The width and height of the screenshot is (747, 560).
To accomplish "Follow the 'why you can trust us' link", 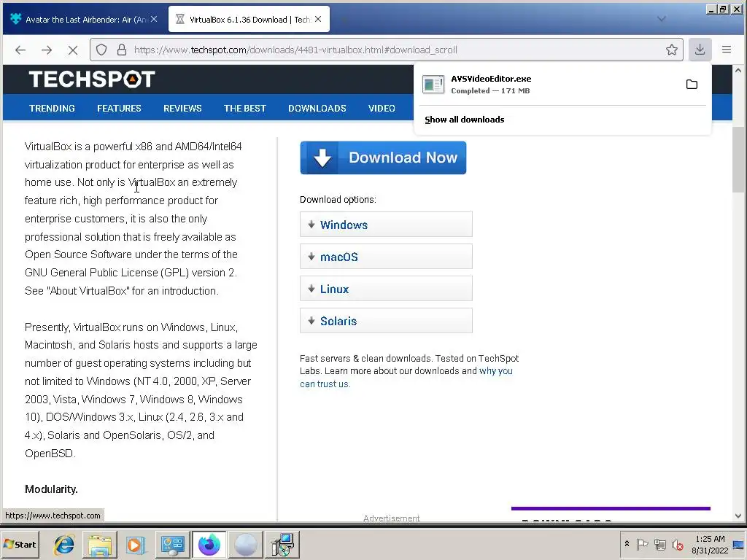I will [x=496, y=371].
